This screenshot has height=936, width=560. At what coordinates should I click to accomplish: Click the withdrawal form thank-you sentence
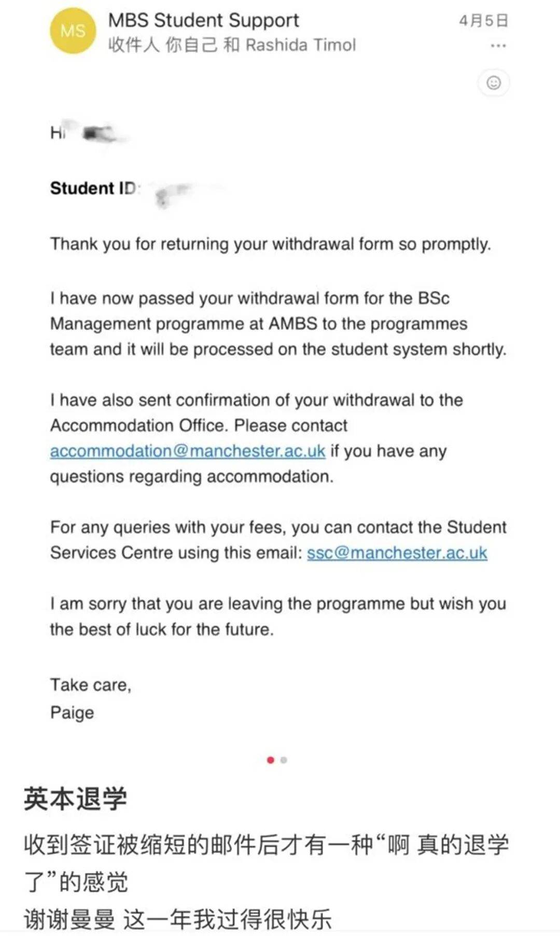coord(270,244)
